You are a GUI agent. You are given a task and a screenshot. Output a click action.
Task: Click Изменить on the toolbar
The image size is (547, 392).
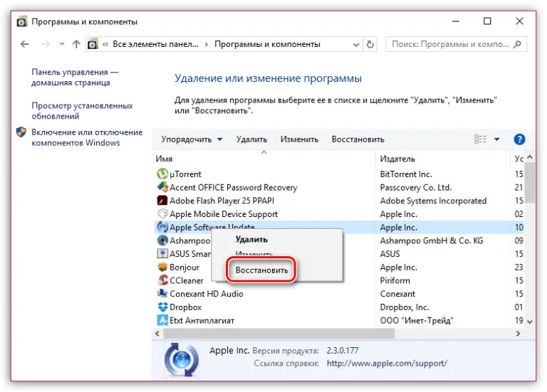[299, 139]
